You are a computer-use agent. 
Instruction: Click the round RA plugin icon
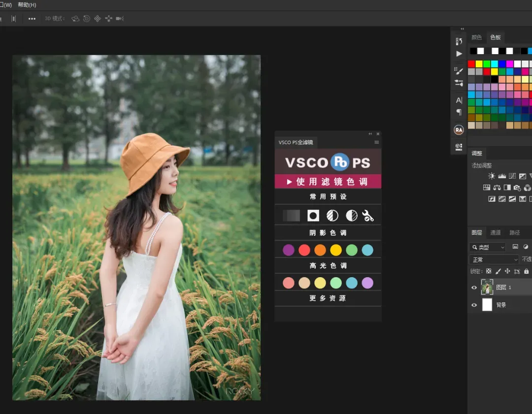pos(459,130)
